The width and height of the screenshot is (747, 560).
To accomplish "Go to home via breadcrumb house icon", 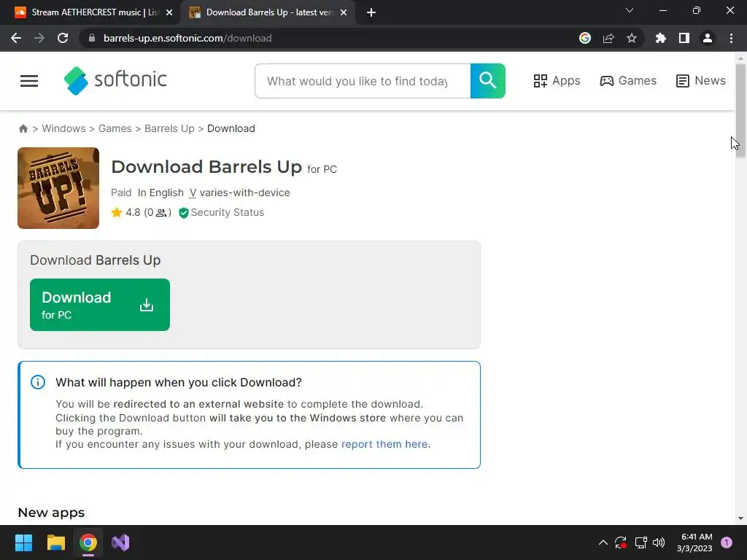I will pos(23,128).
